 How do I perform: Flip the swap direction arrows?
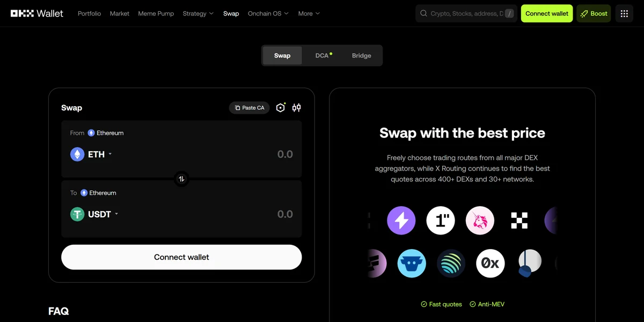[181, 179]
